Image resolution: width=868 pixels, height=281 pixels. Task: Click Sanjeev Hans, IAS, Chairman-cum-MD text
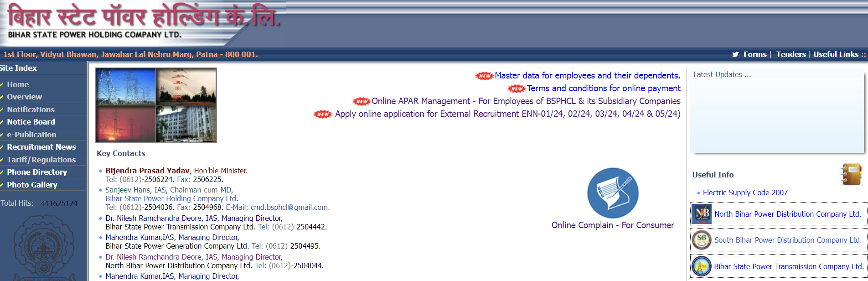coord(169,190)
